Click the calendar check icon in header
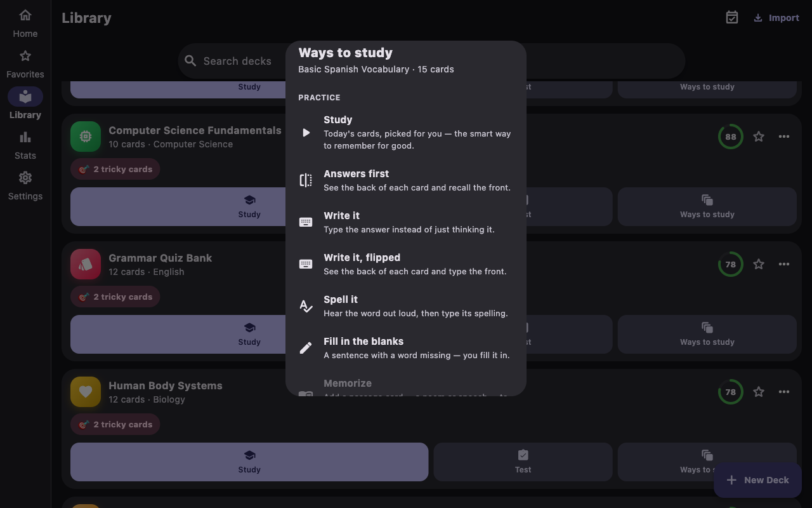The width and height of the screenshot is (812, 508). click(x=732, y=18)
